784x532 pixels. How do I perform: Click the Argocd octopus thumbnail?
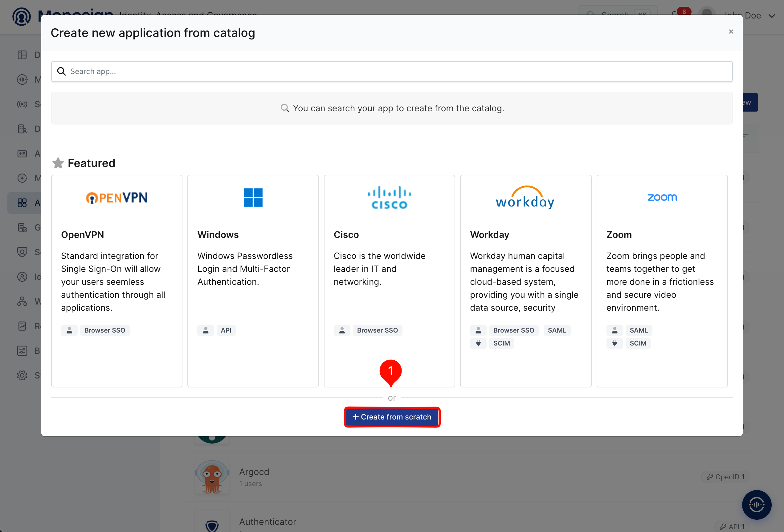point(212,477)
